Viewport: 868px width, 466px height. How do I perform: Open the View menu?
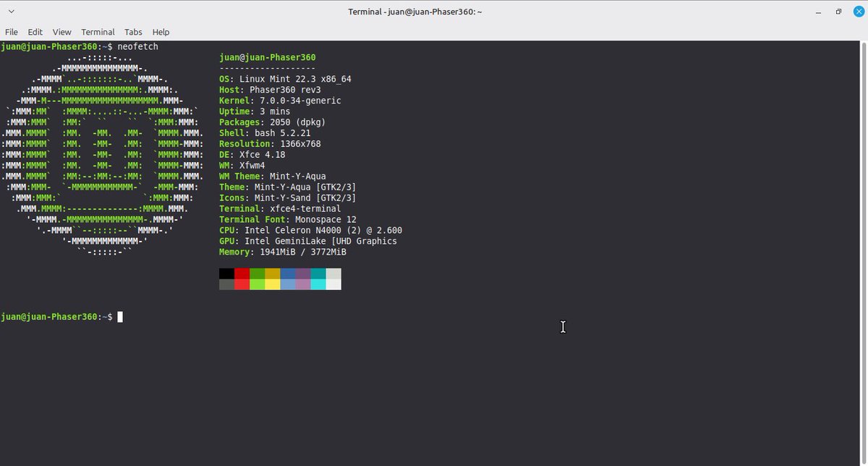62,32
